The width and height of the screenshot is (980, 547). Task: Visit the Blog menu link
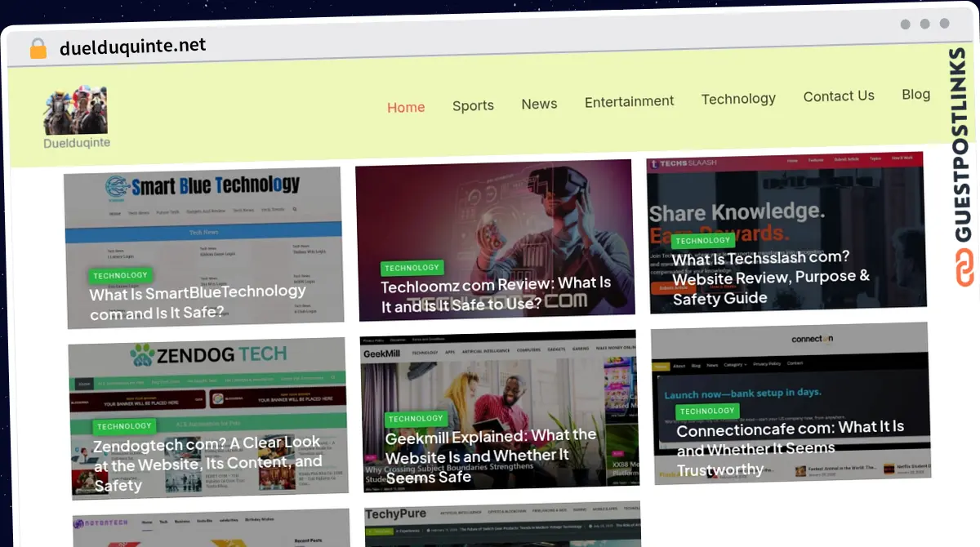(915, 95)
